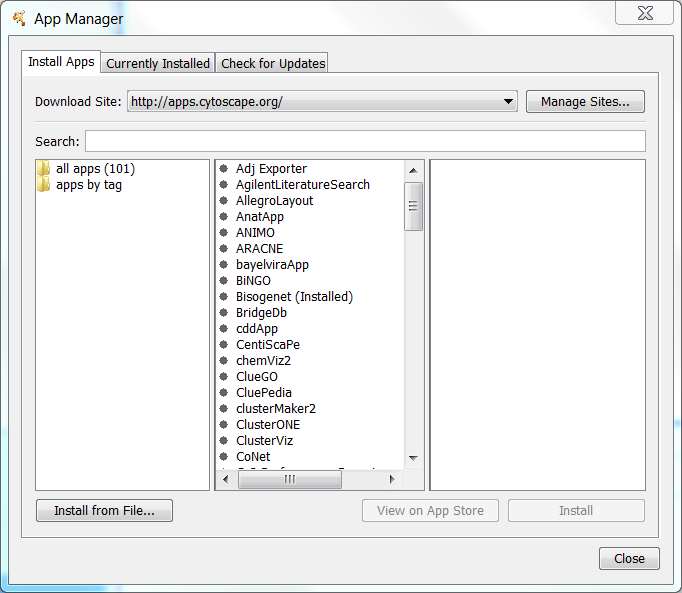Click the horizontal scrollbar right arrow
This screenshot has width=682, height=593.
pos(393,480)
